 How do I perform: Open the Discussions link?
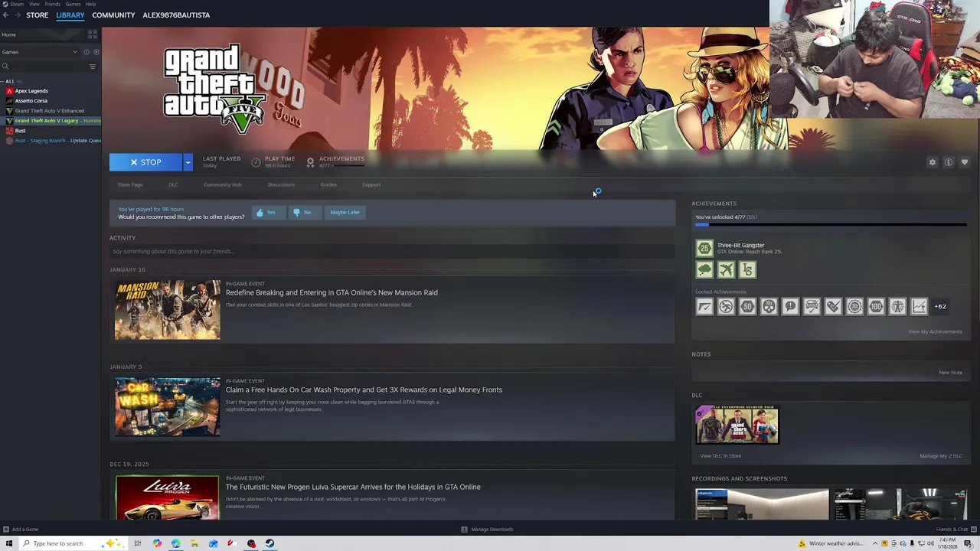click(281, 184)
